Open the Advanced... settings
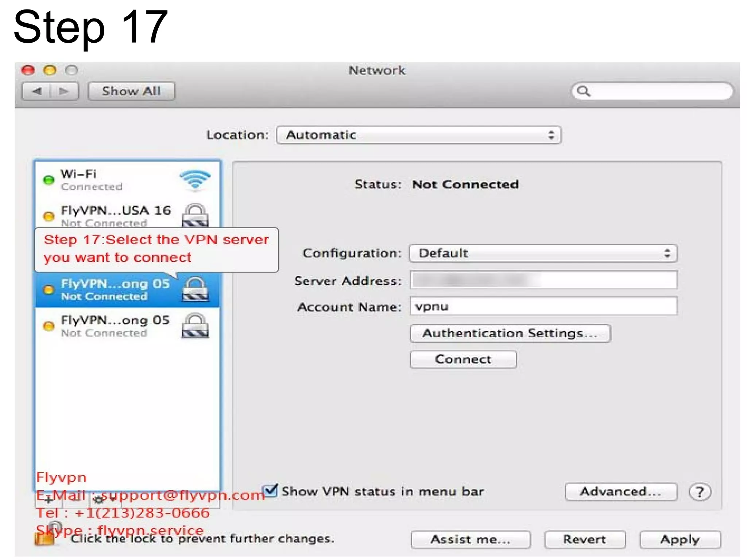This screenshot has width=747, height=560. click(621, 492)
